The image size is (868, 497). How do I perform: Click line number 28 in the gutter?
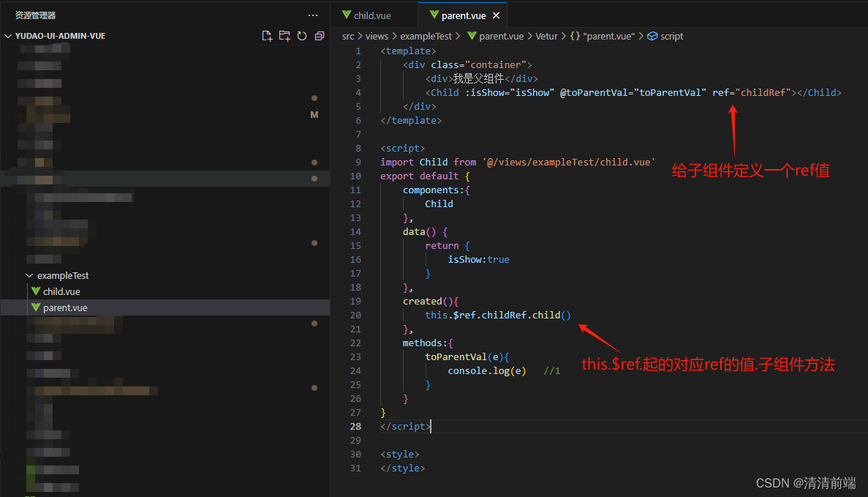355,427
